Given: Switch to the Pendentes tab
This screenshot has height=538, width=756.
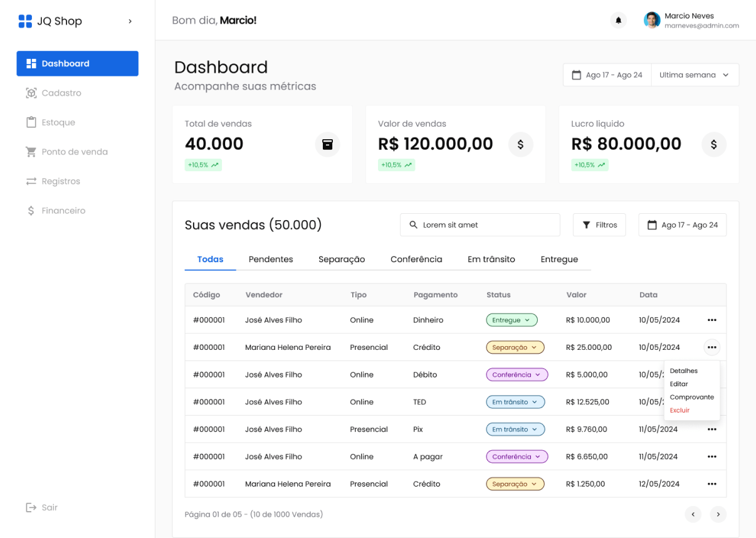Looking at the screenshot, I should coord(271,259).
